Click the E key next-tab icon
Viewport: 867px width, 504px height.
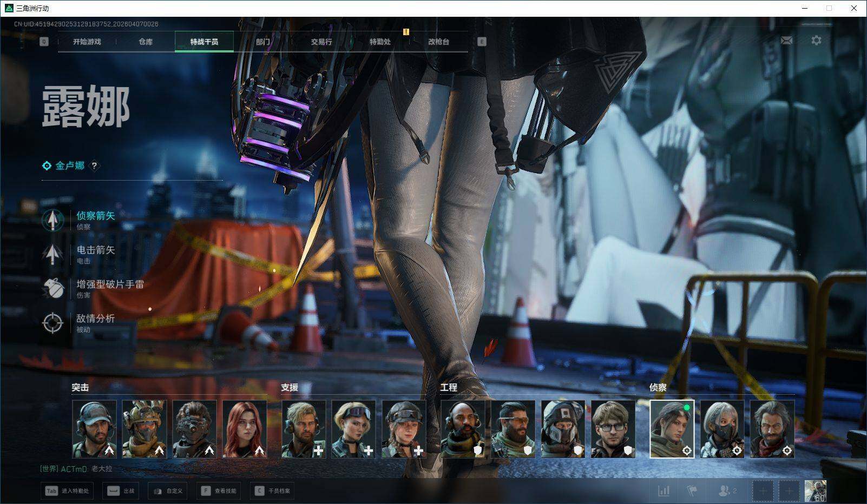point(482,42)
